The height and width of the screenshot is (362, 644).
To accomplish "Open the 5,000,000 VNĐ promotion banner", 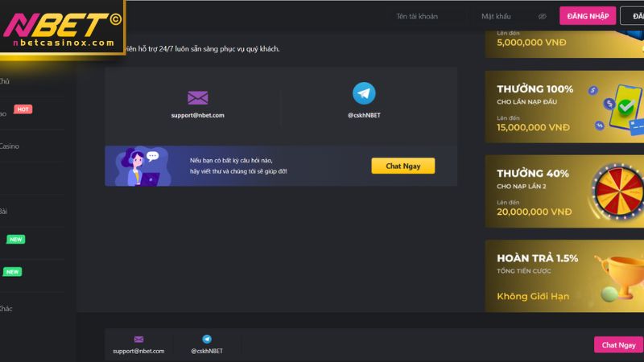I will [564, 44].
